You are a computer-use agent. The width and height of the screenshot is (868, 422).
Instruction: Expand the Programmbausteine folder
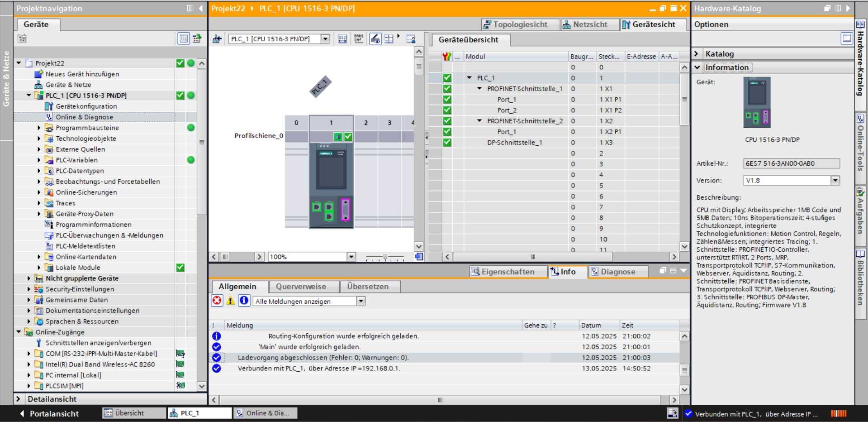coord(39,128)
